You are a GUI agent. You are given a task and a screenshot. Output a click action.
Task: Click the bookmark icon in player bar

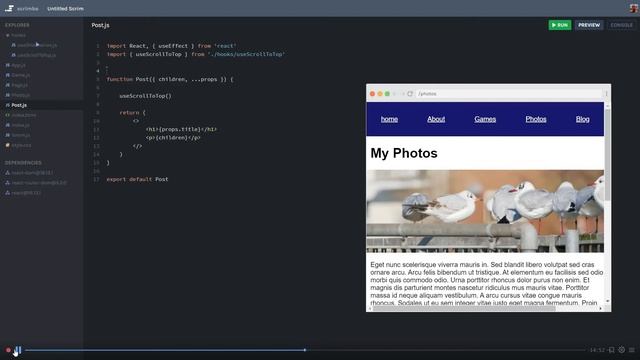click(x=611, y=350)
